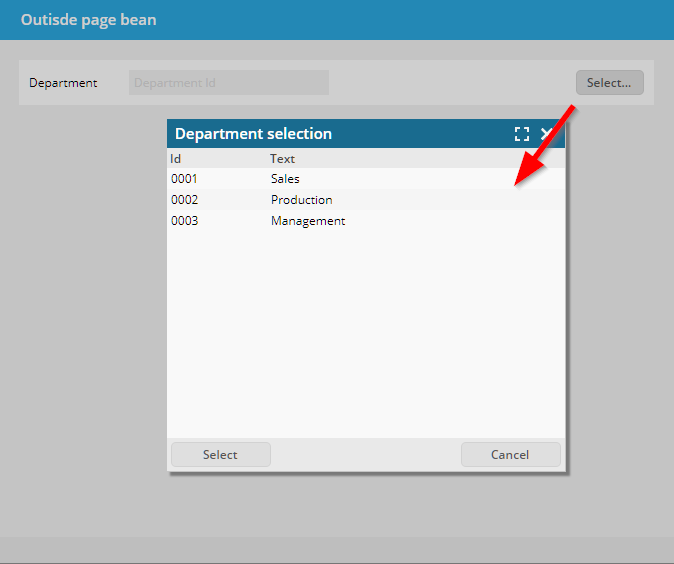674x564 pixels.
Task: Click empty list area below Management row
Action: point(365,330)
